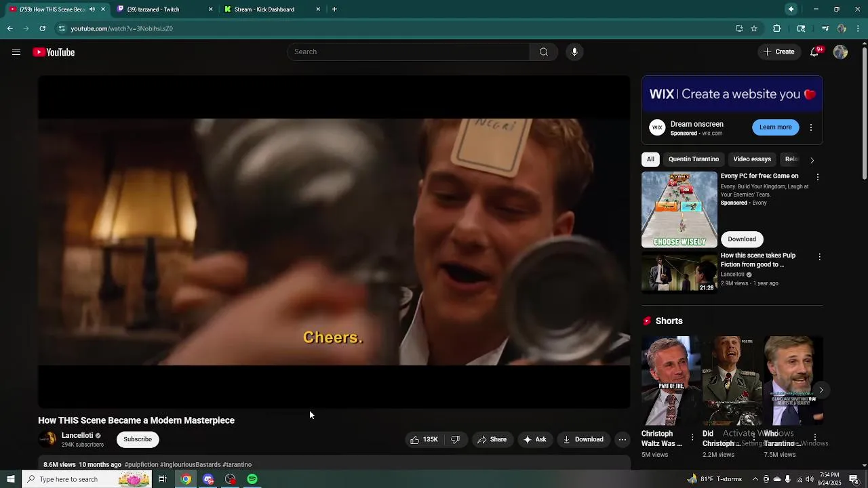Screen dimensions: 868x488
Task: Select the Video essays filter chip
Action: pyautogui.click(x=751, y=159)
